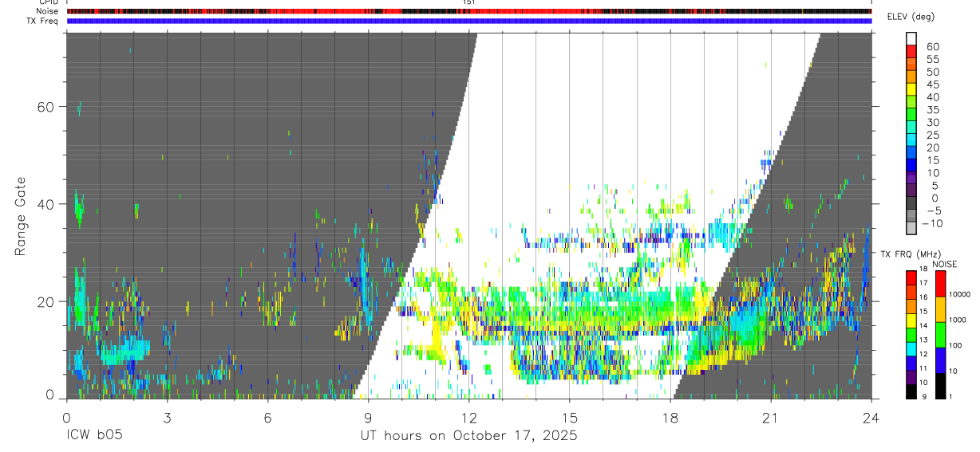This screenshot has width=980, height=452.
Task: Click the "6" tick on UT hours axis
Action: (x=267, y=416)
